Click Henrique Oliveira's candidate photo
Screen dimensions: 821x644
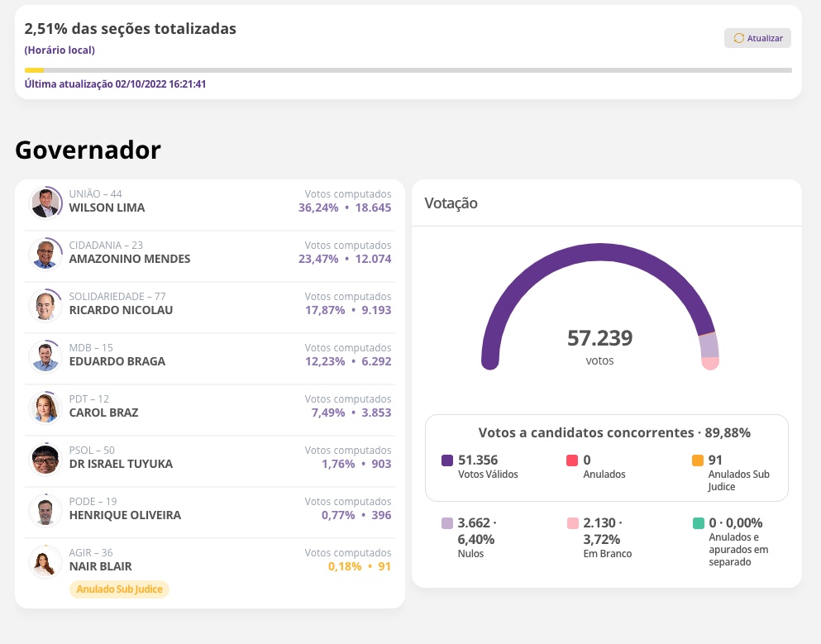click(45, 510)
